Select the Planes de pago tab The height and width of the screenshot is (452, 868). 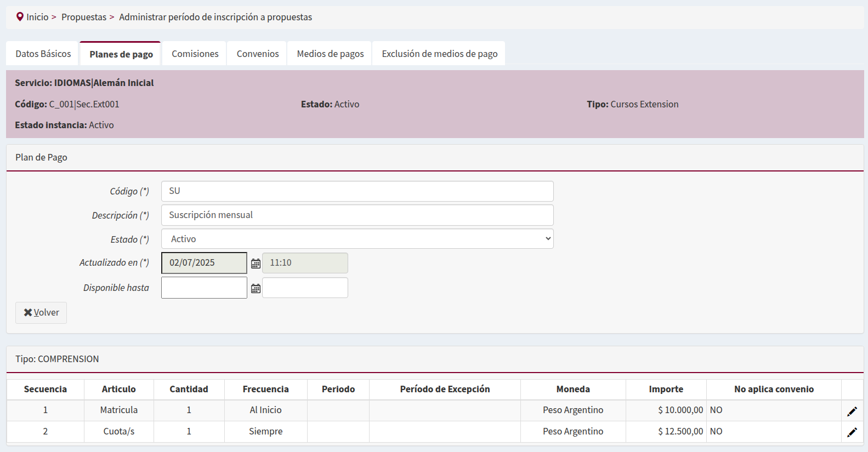click(121, 54)
